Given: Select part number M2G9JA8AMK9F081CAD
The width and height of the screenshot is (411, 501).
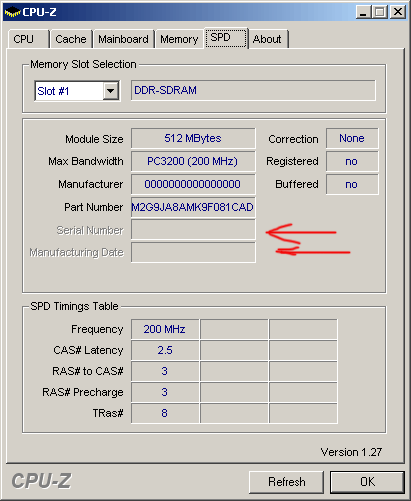Looking at the screenshot, I should click(x=193, y=207).
